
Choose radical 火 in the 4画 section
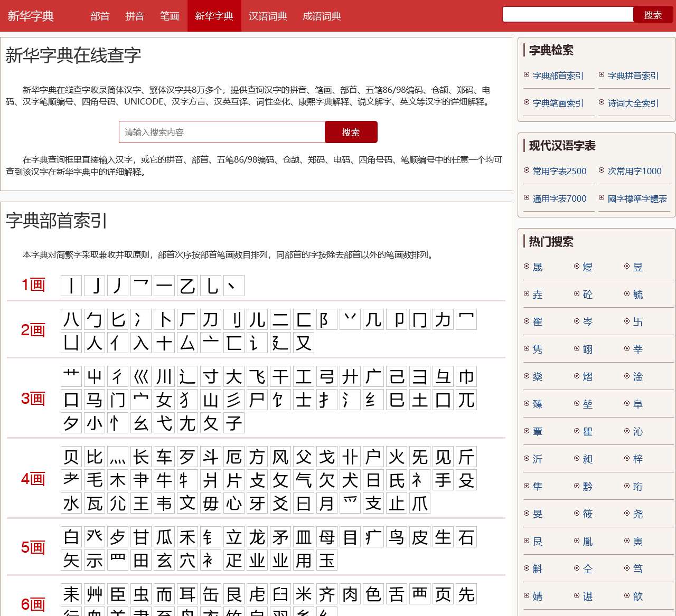[x=397, y=457]
